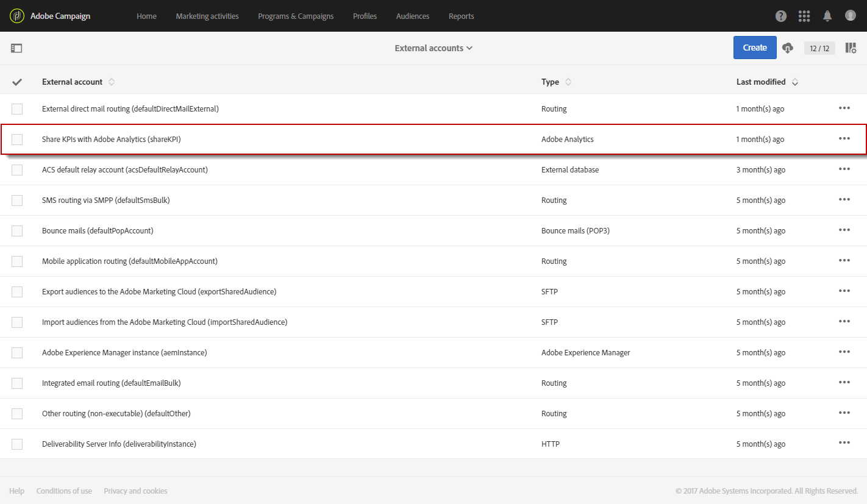
Task: Open the help question mark icon
Action: tap(781, 16)
